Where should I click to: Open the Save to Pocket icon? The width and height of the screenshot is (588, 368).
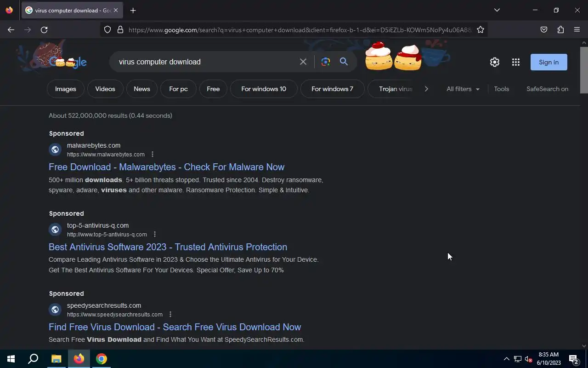544,29
